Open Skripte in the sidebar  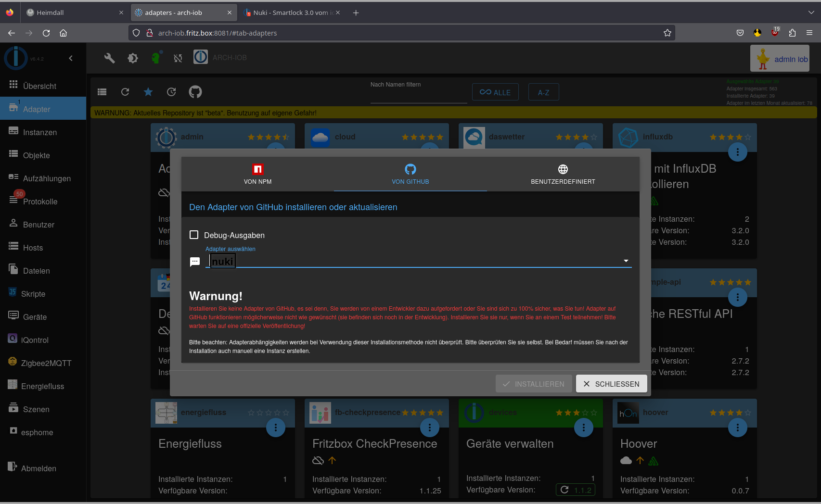[43, 293]
